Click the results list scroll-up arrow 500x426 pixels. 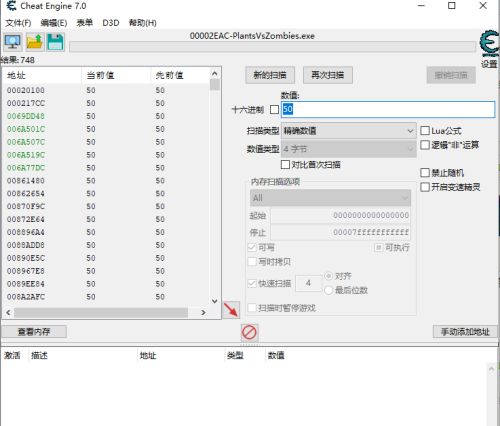pyautogui.click(x=215, y=73)
